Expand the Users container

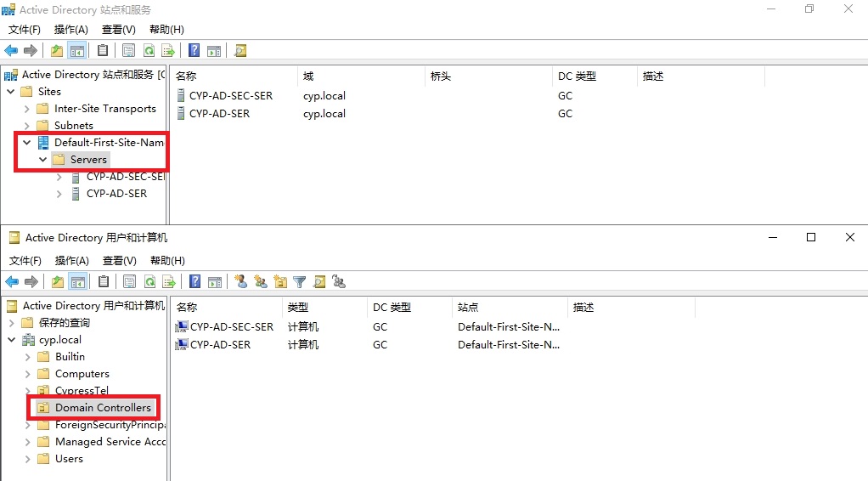click(x=28, y=459)
